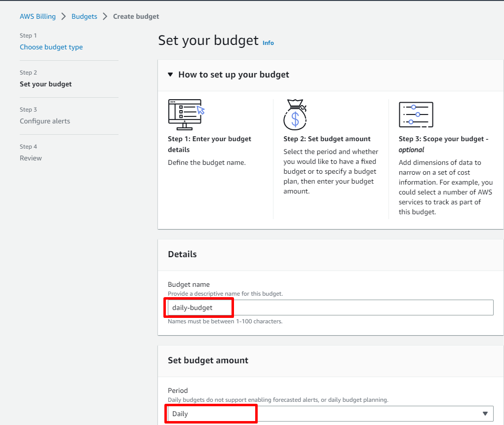
Task: Select Configure alerts step in sidebar
Action: (45, 121)
